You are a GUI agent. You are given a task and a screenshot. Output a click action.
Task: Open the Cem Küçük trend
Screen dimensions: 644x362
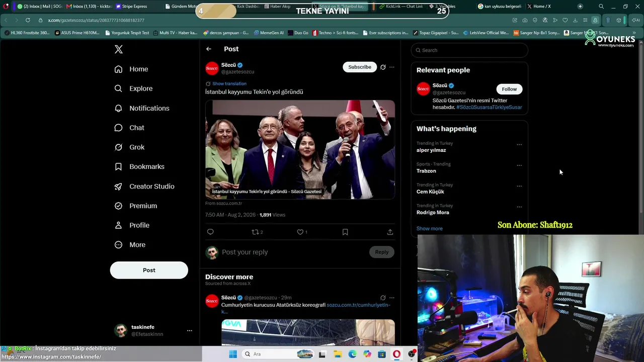click(430, 192)
